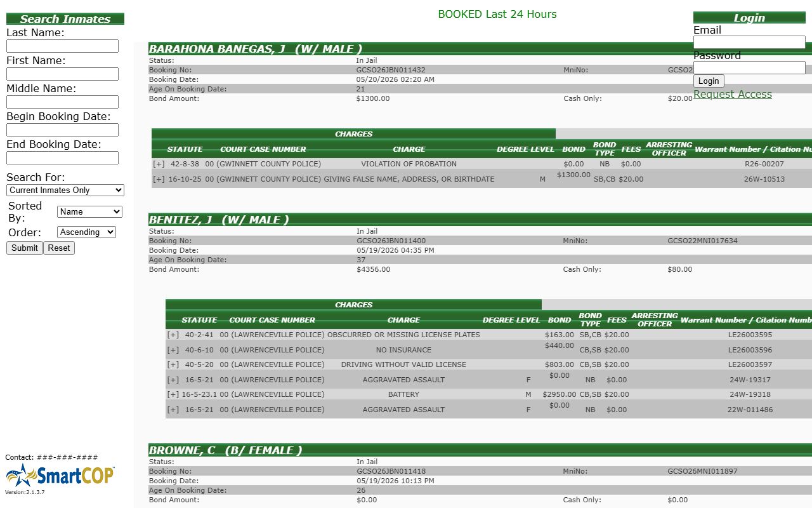Open the Sorted By dropdown

[89, 211]
